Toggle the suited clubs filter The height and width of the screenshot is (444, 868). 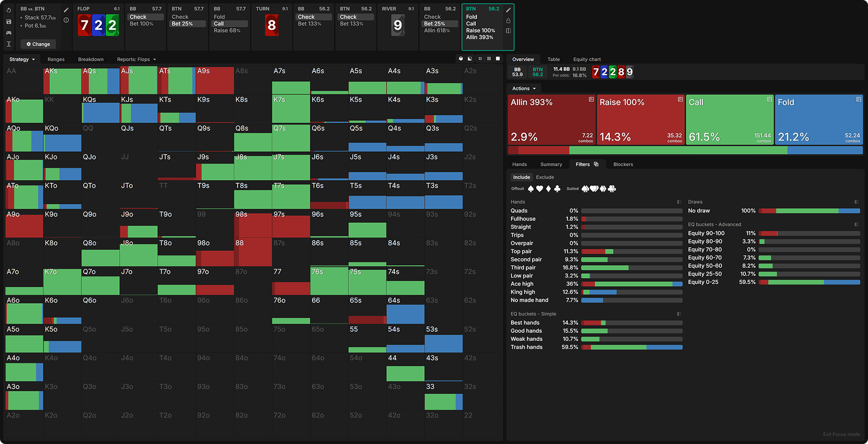coord(612,189)
